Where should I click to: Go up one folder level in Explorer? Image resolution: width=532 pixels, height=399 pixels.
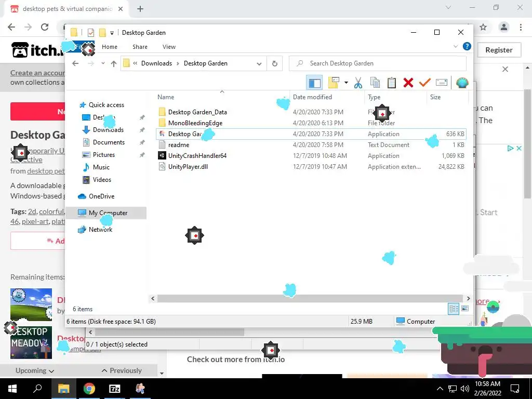point(114,63)
